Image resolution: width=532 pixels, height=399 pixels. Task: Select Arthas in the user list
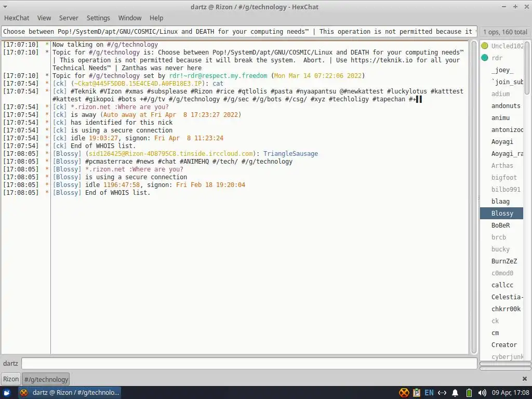click(x=502, y=166)
